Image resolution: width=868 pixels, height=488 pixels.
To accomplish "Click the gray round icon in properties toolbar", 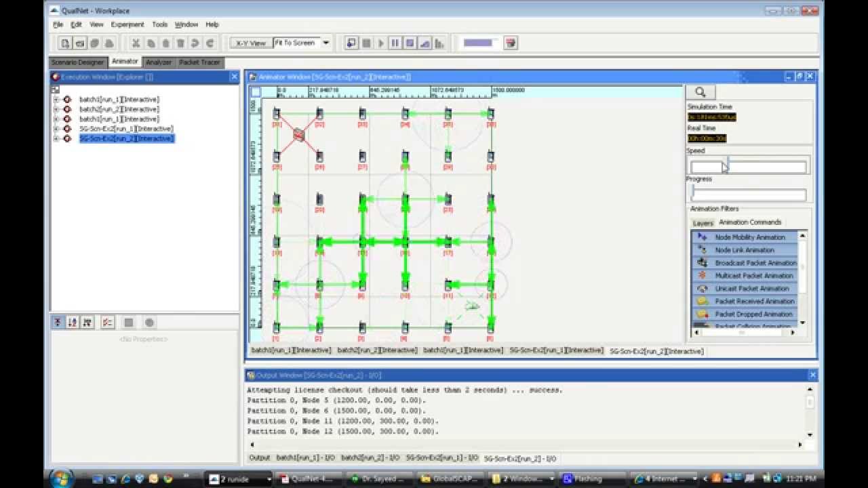I will click(x=150, y=323).
